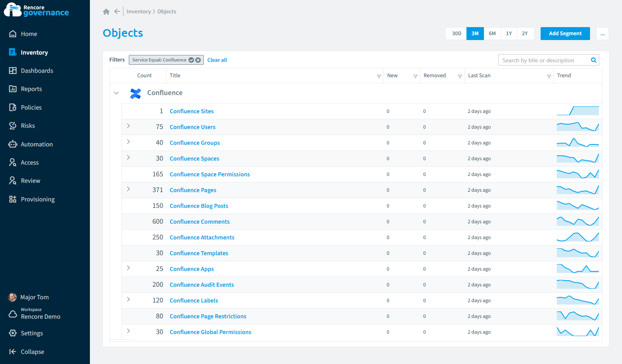Image resolution: width=622 pixels, height=364 pixels.
Task: Select the 6M time range
Action: coord(492,34)
